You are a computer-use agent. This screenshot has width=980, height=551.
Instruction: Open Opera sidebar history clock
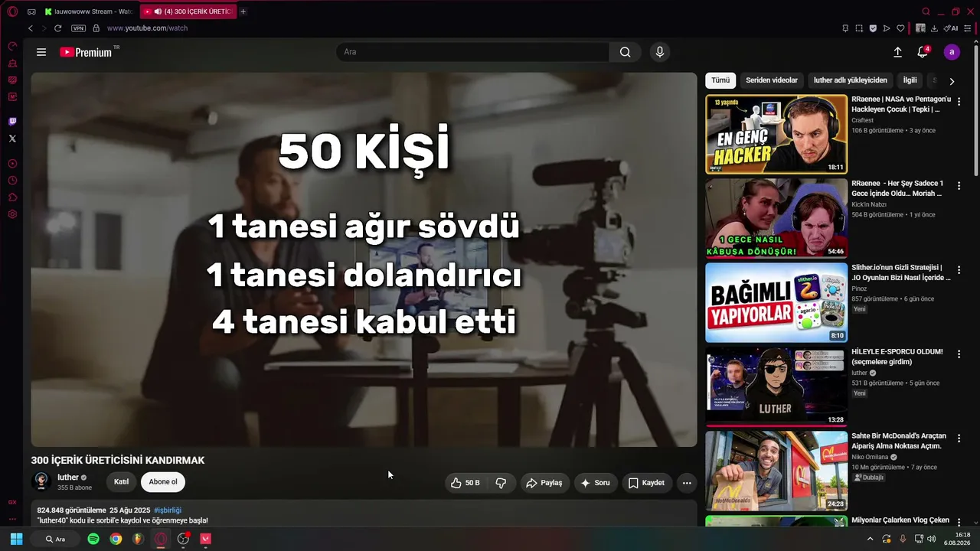12,181
